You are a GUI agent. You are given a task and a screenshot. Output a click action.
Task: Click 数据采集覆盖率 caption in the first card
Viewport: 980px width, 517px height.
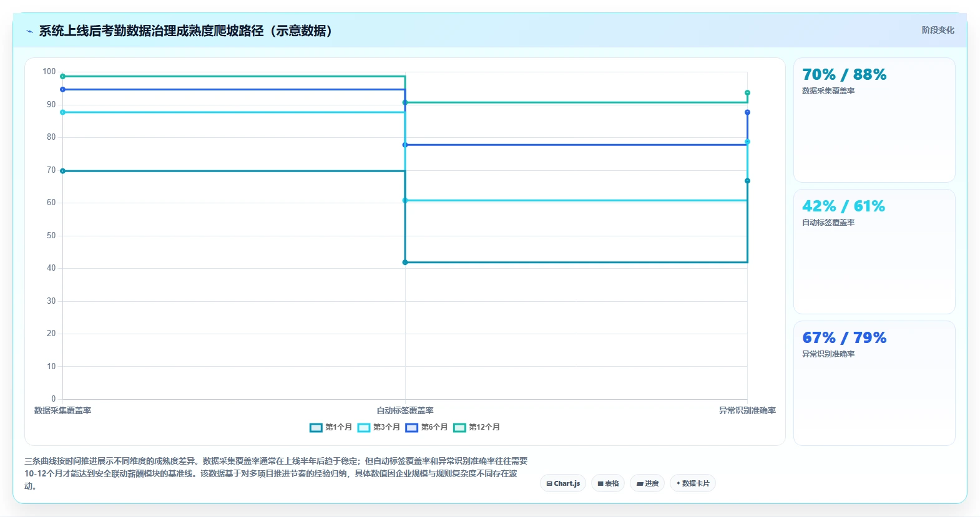(828, 91)
